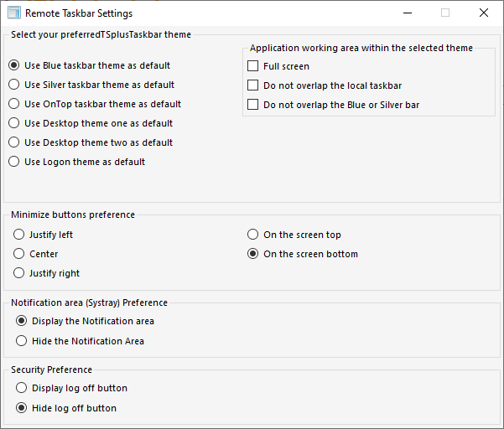Select Display log off button
The height and width of the screenshot is (429, 504).
(x=22, y=388)
